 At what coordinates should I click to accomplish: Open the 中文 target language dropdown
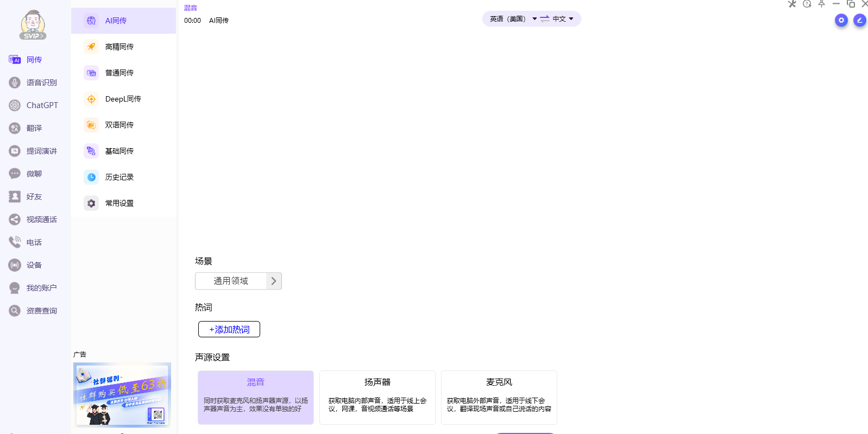click(x=563, y=19)
